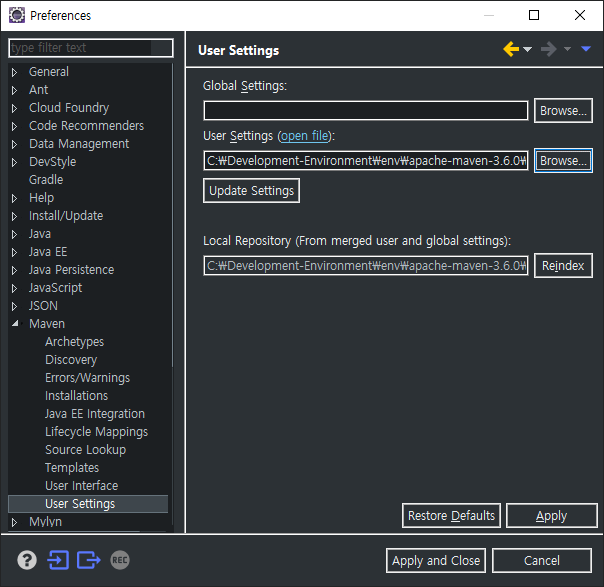This screenshot has width=604, height=587.
Task: Click the type filter text field
Action: 91,48
